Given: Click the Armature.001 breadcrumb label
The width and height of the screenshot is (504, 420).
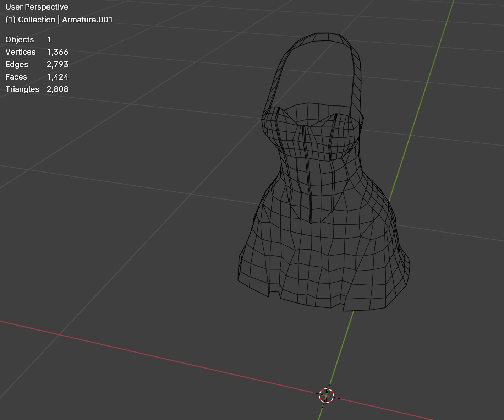Looking at the screenshot, I should pyautogui.click(x=87, y=20).
